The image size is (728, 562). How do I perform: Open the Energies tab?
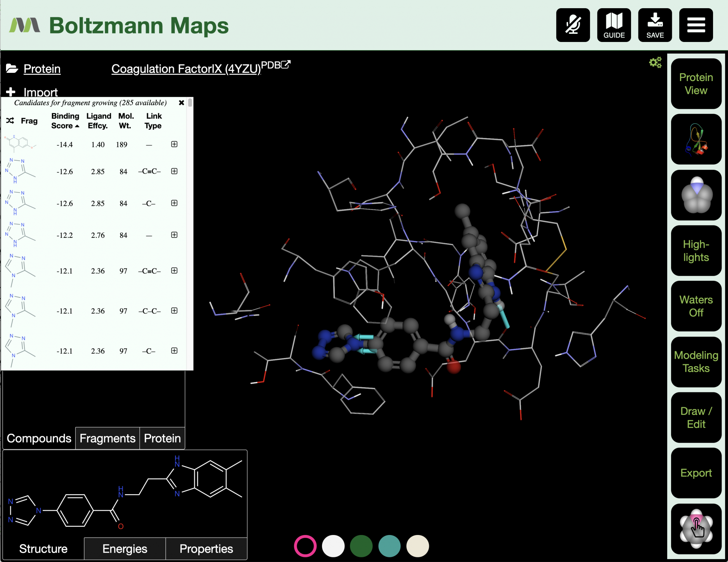click(x=124, y=548)
